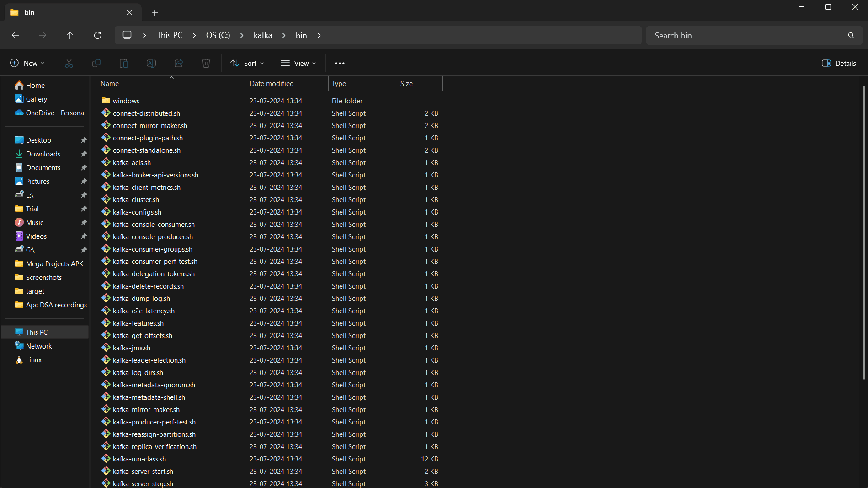Screen dimensions: 868x488
Task: Click kafka breadcrumb in address bar
Action: coord(263,35)
